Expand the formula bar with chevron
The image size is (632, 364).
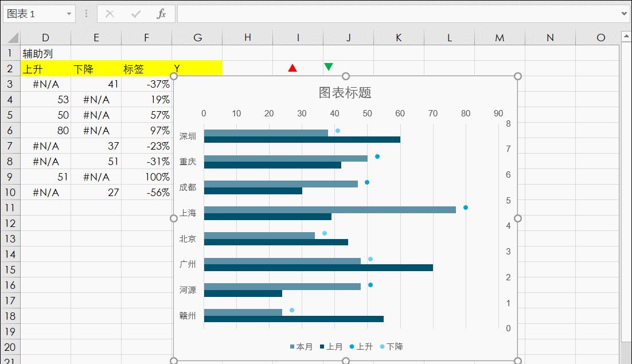[x=625, y=14]
